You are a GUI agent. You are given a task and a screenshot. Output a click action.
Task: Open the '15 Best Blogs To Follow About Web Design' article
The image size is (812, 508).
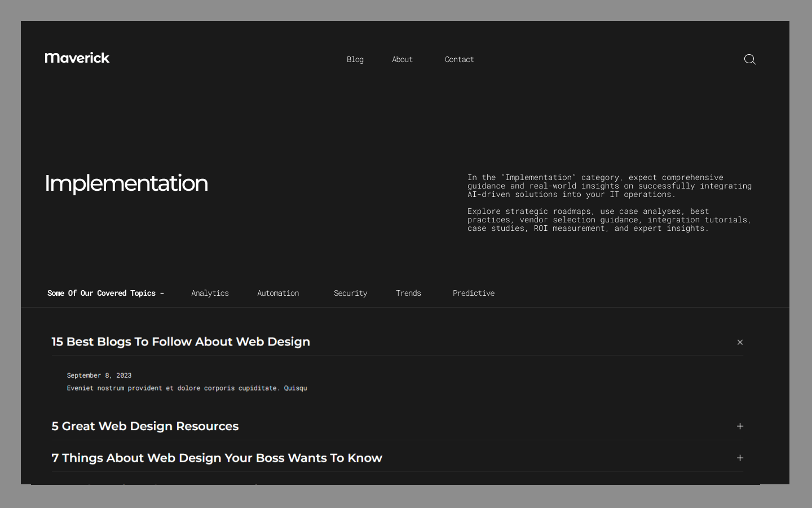point(180,341)
